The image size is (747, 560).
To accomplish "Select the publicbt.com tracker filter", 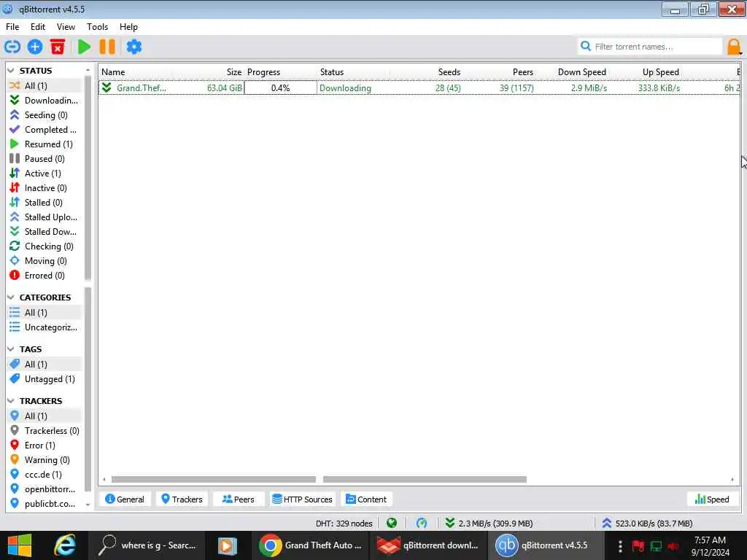I will pyautogui.click(x=44, y=503).
